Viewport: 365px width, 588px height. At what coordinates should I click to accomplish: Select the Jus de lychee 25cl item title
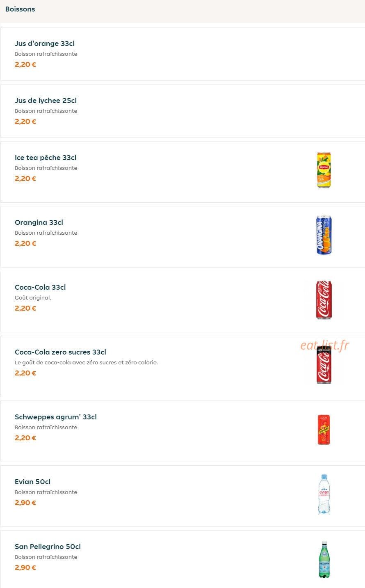coord(46,101)
